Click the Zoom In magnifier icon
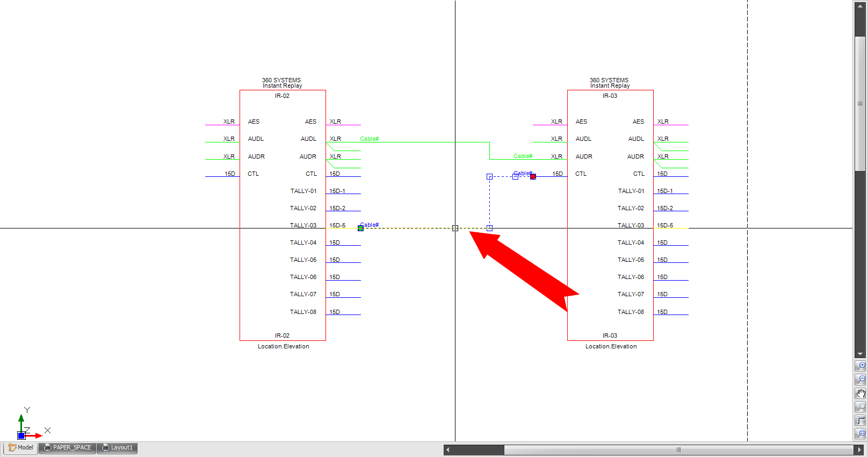The image size is (868, 457). [x=860, y=366]
